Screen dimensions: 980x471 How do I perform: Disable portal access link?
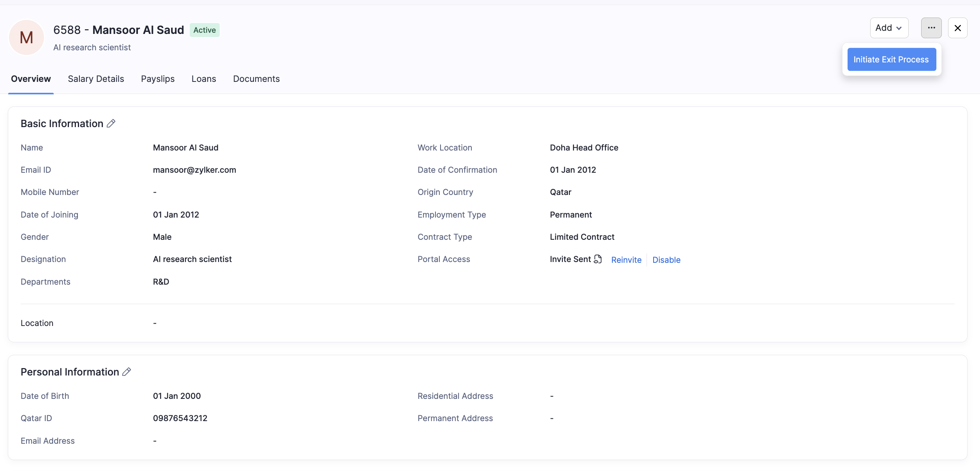pos(666,260)
